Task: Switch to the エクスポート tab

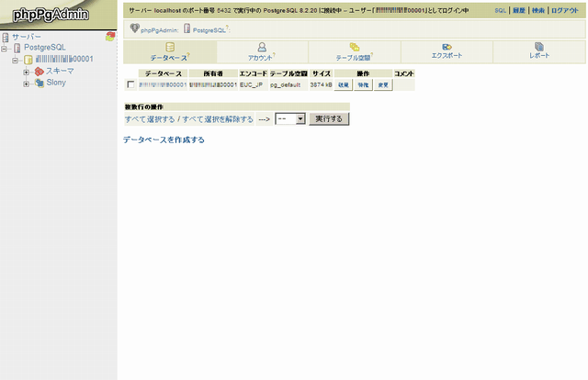Action: (447, 52)
